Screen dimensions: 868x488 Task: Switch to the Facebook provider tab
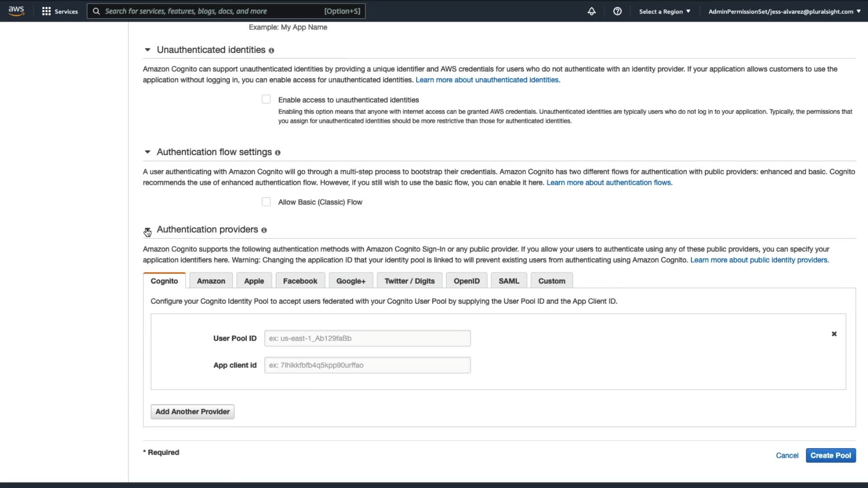(300, 281)
